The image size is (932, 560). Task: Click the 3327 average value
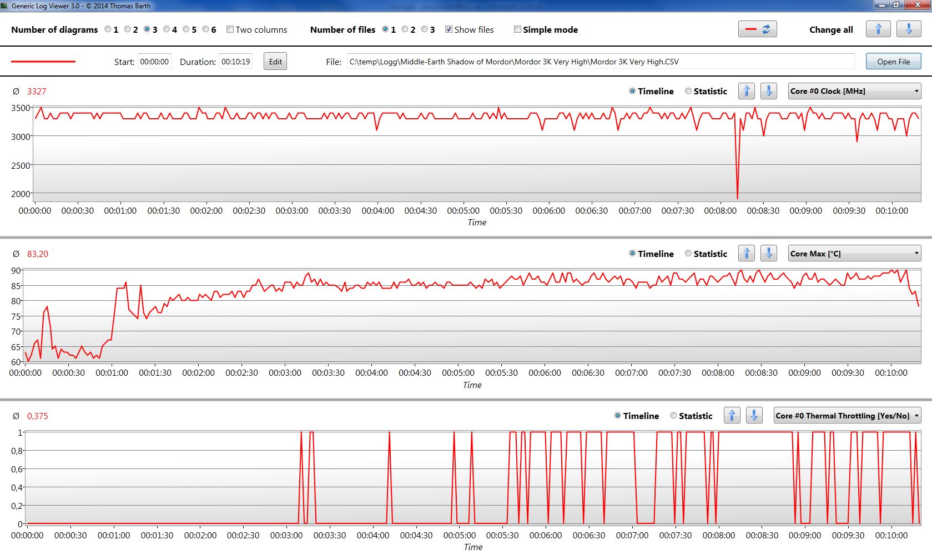37,92
